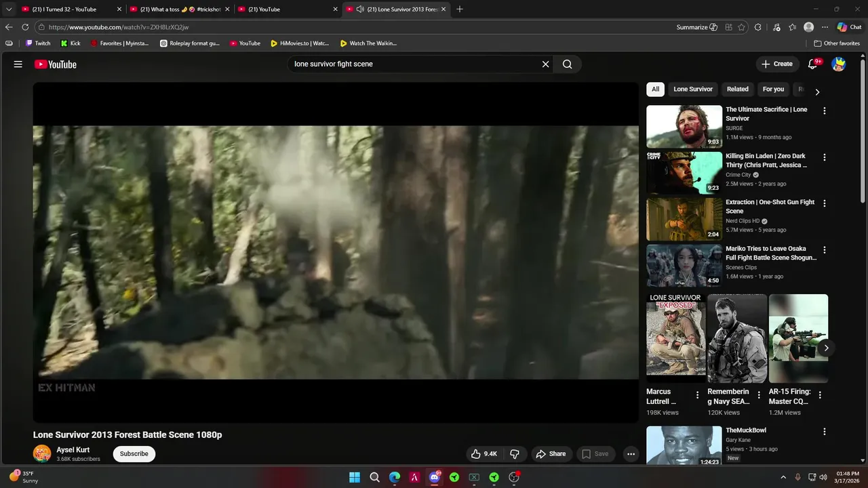
Task: Open options for Marcus Luttrell short
Action: 697,395
